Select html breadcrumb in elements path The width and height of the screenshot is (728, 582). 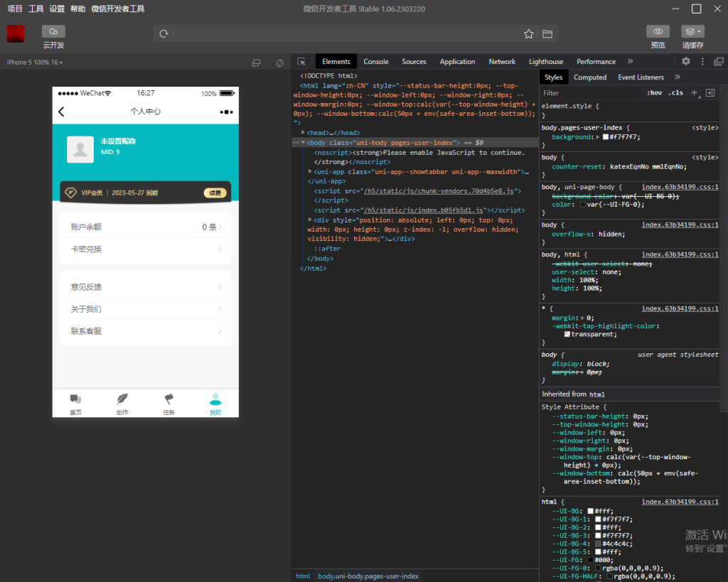[x=303, y=576]
